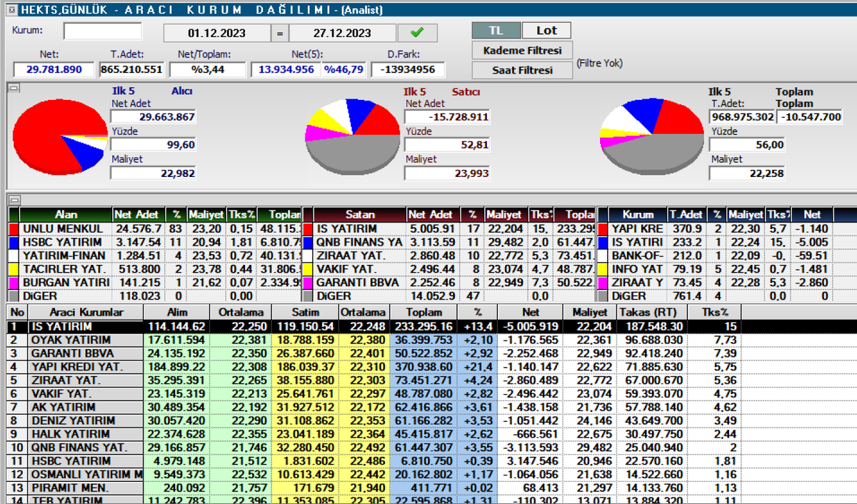Sort main table by Araci Kurumlar
Screen dimensions: 857x504
(x=86, y=313)
